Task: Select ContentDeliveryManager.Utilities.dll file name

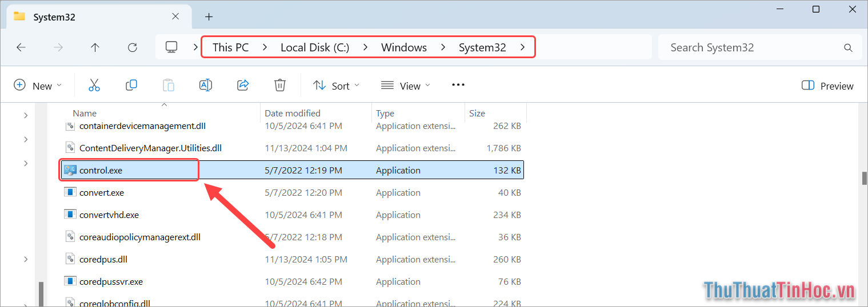Action: coord(150,148)
